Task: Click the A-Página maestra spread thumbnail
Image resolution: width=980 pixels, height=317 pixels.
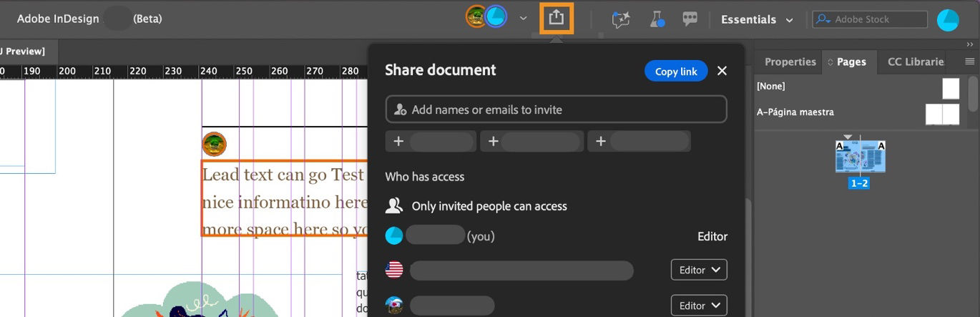Action: (x=942, y=114)
